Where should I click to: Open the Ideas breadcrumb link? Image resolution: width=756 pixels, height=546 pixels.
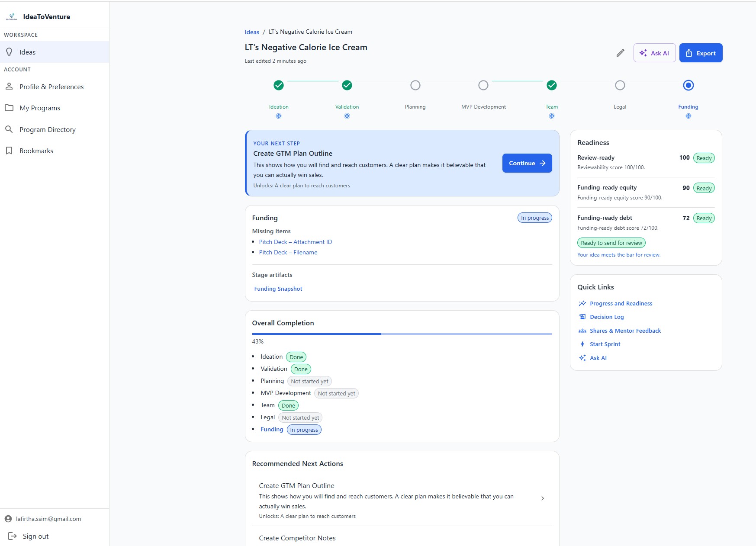point(252,32)
